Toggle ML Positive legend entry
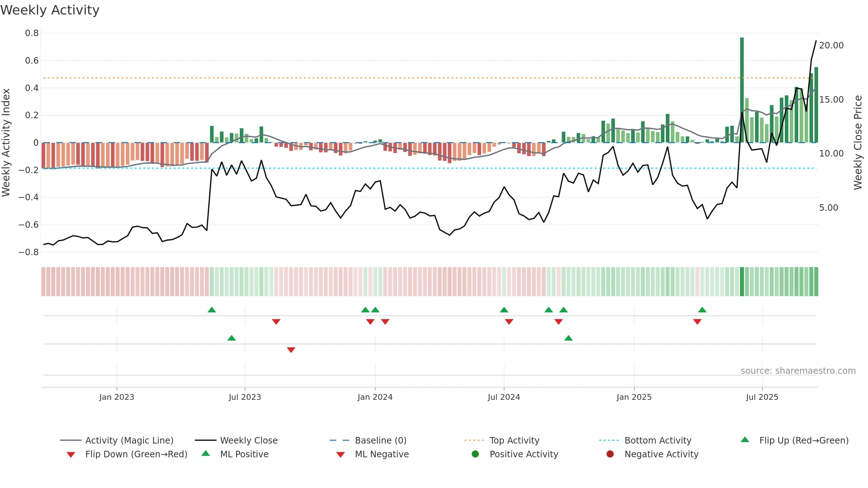868x488 pixels. click(x=235, y=454)
